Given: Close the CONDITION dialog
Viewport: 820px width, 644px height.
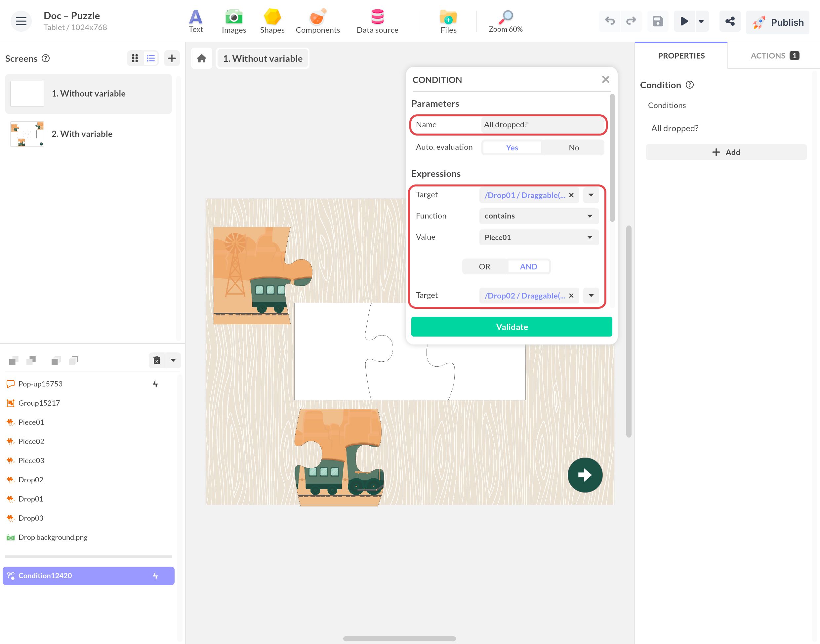Looking at the screenshot, I should pyautogui.click(x=605, y=80).
